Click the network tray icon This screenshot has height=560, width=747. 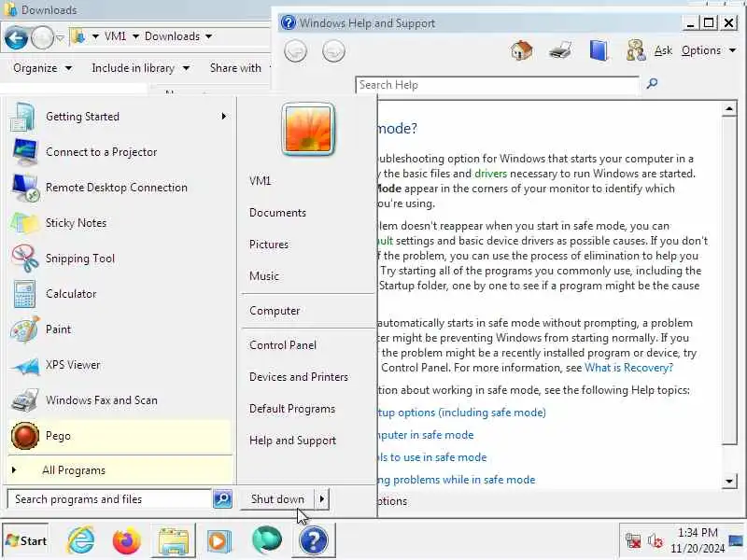point(633,541)
